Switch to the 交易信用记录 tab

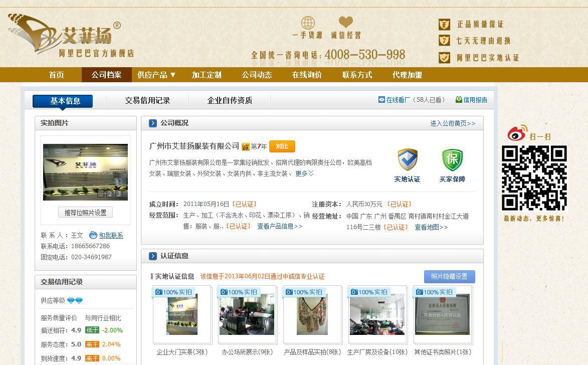(147, 101)
